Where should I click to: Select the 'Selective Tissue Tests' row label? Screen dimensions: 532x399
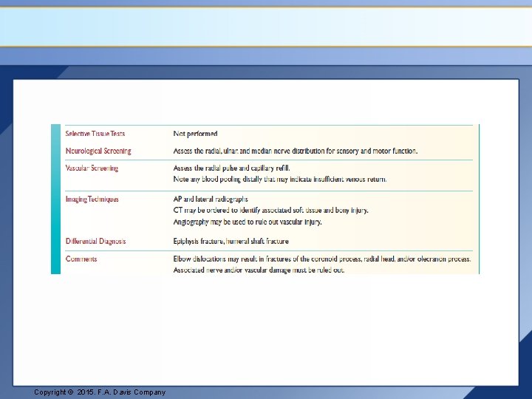click(95, 134)
